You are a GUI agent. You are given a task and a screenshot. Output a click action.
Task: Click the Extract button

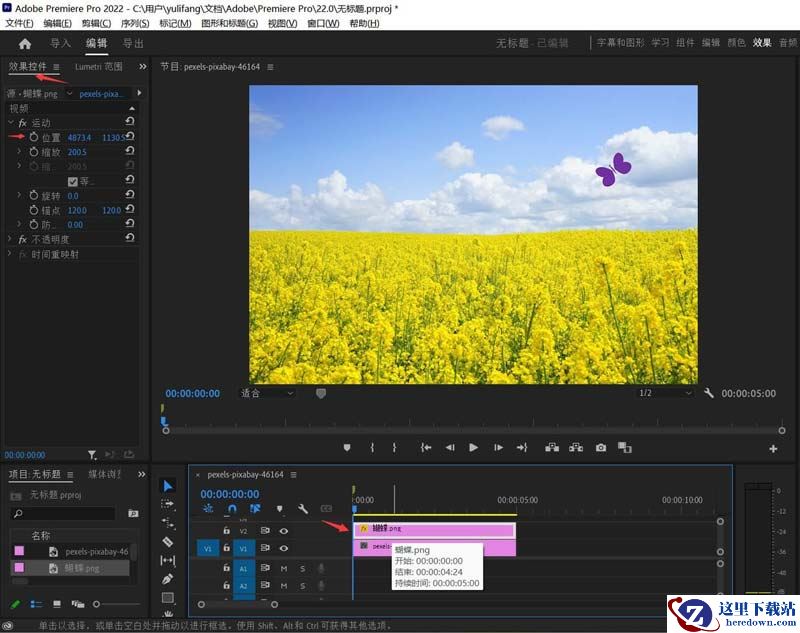[x=576, y=447]
